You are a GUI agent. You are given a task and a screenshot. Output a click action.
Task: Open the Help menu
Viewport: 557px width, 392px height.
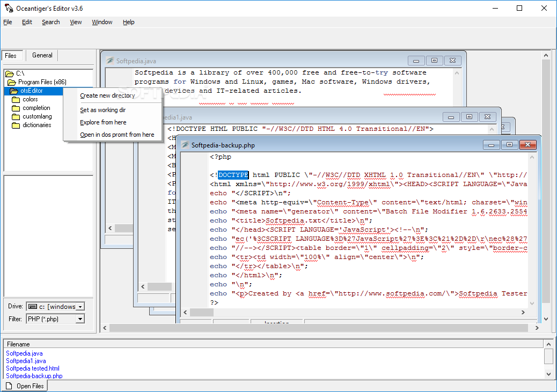click(129, 22)
